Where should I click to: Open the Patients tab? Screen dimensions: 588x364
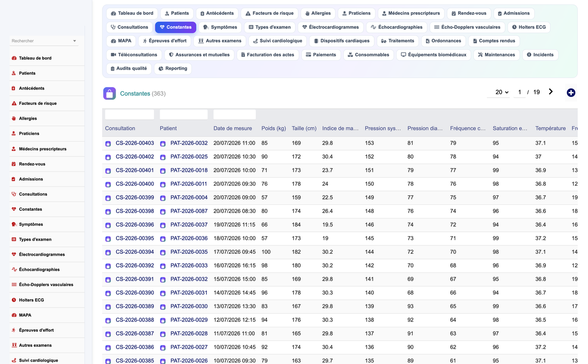pyautogui.click(x=176, y=13)
